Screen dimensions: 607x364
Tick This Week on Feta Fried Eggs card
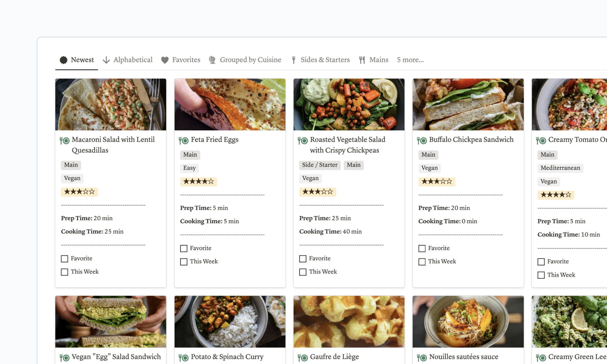click(184, 262)
